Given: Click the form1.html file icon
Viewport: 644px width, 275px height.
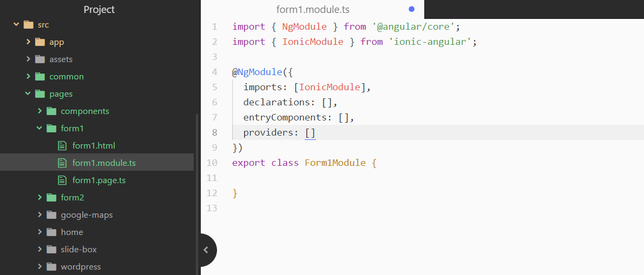Looking at the screenshot, I should [x=62, y=145].
